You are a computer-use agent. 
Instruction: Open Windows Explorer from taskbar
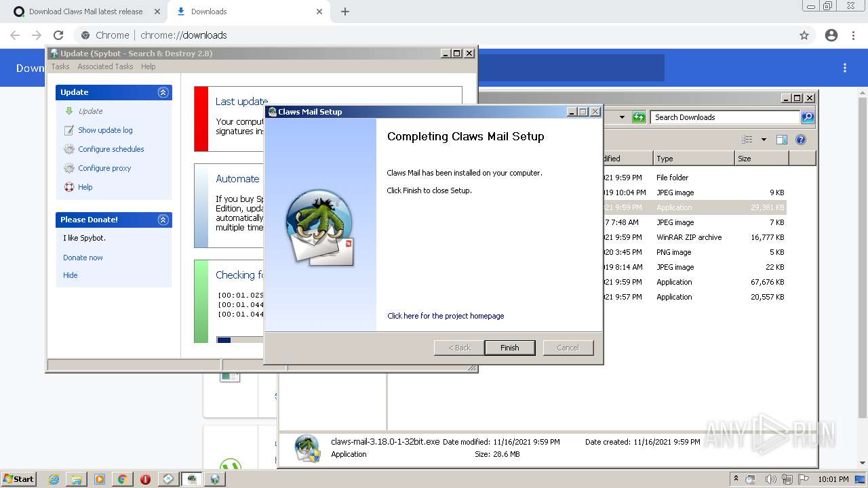click(77, 479)
